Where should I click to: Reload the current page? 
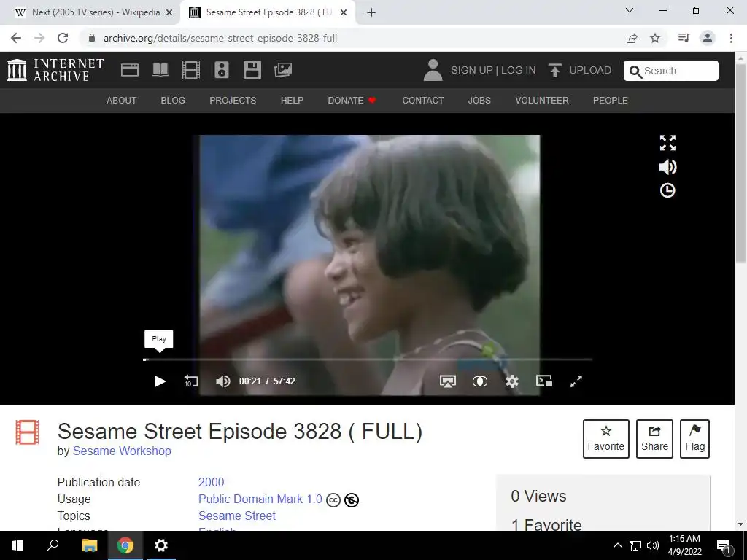63,38
